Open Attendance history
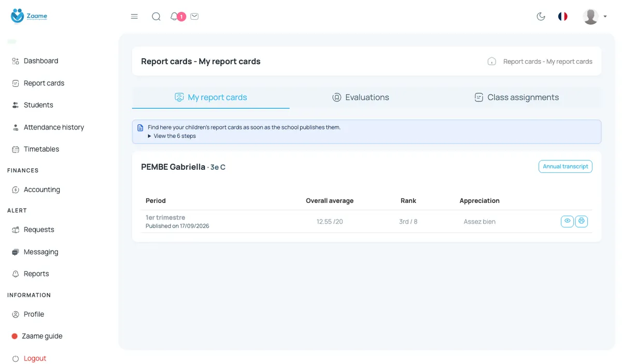622x364 pixels. 54,127
